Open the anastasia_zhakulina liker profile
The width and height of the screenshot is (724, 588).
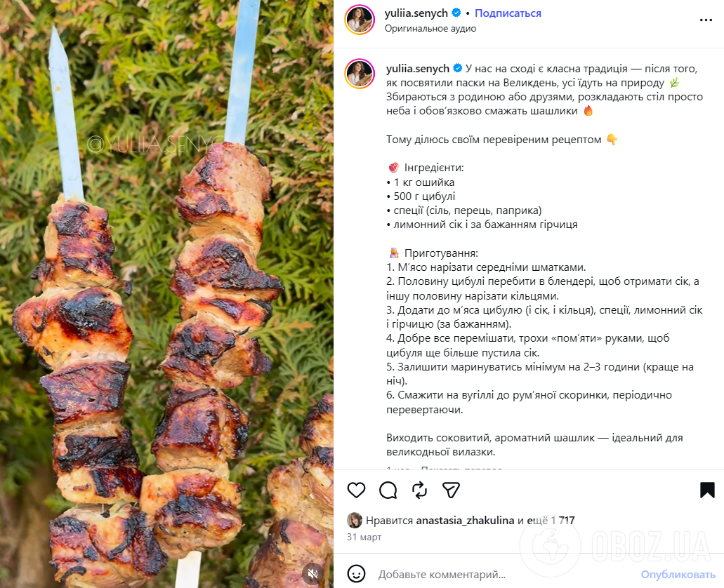tap(465, 521)
